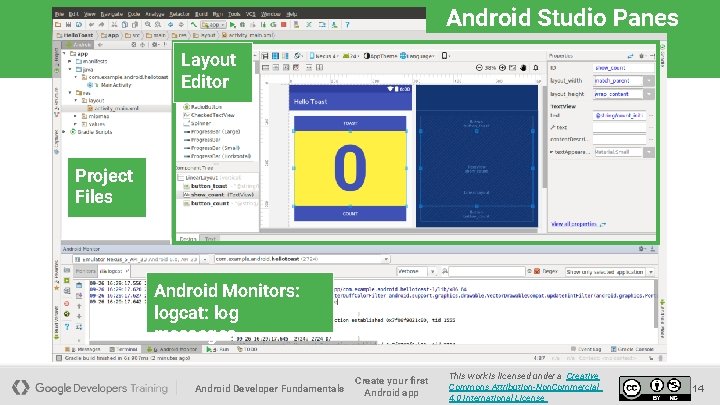Open the Verbose log level dropdown
The image size is (720, 405).
(x=416, y=271)
